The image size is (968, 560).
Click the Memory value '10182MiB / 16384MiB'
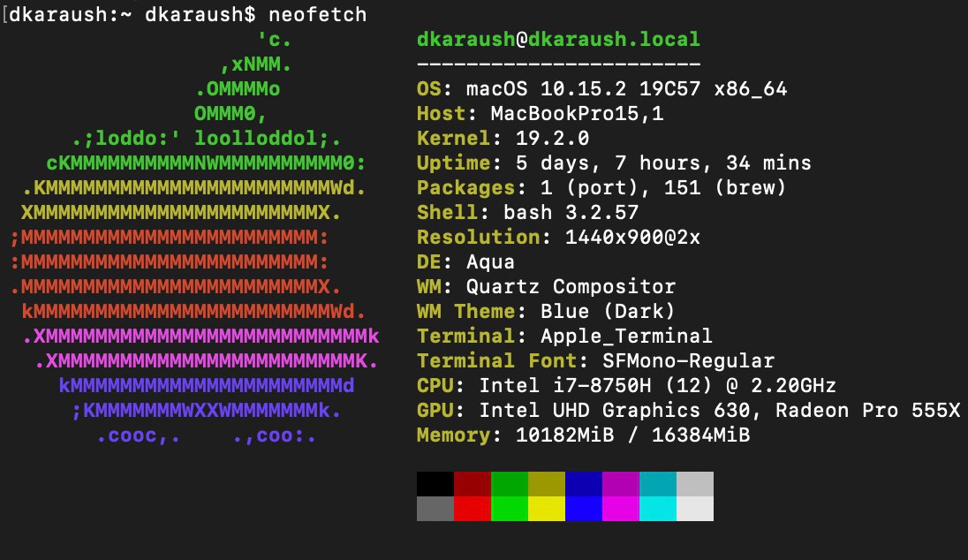pos(632,435)
